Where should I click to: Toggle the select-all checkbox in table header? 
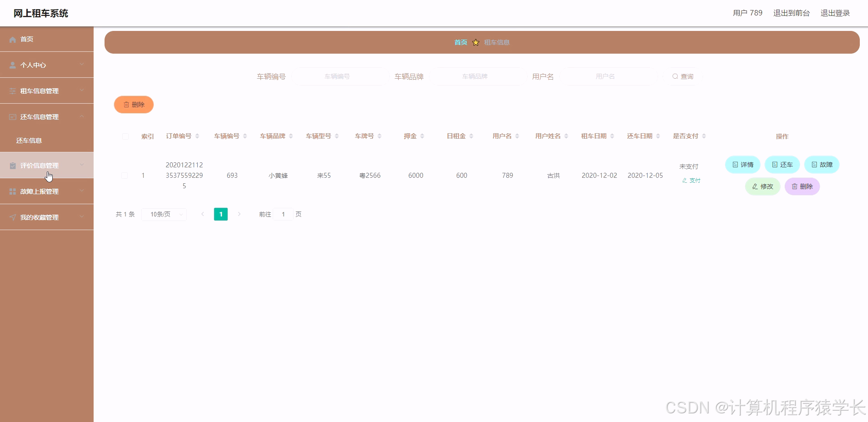[125, 136]
